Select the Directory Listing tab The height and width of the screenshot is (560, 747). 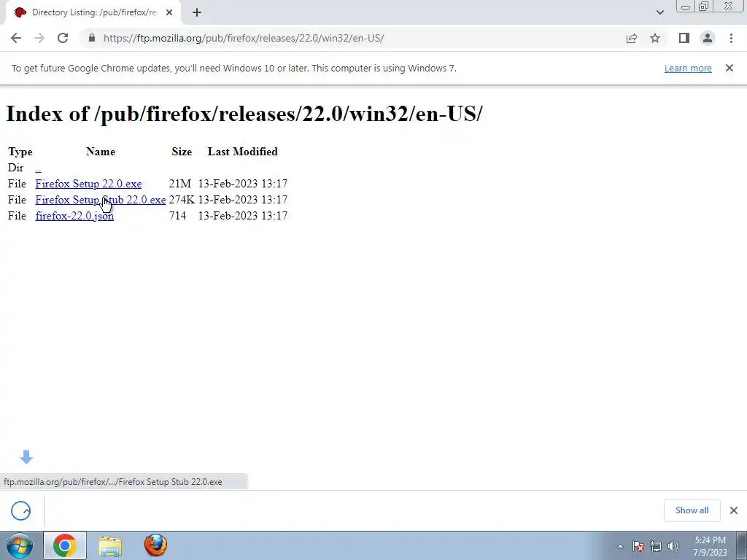pos(93,12)
